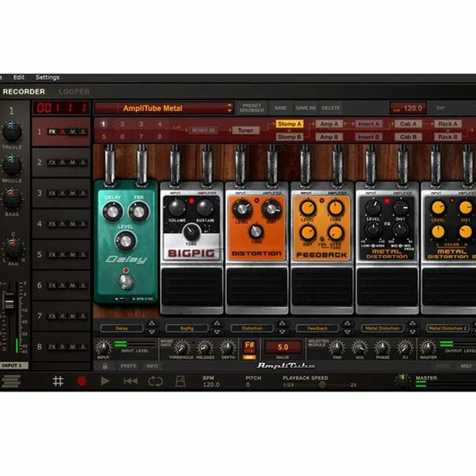
Task: Open the Tuner module
Action: pos(245,130)
